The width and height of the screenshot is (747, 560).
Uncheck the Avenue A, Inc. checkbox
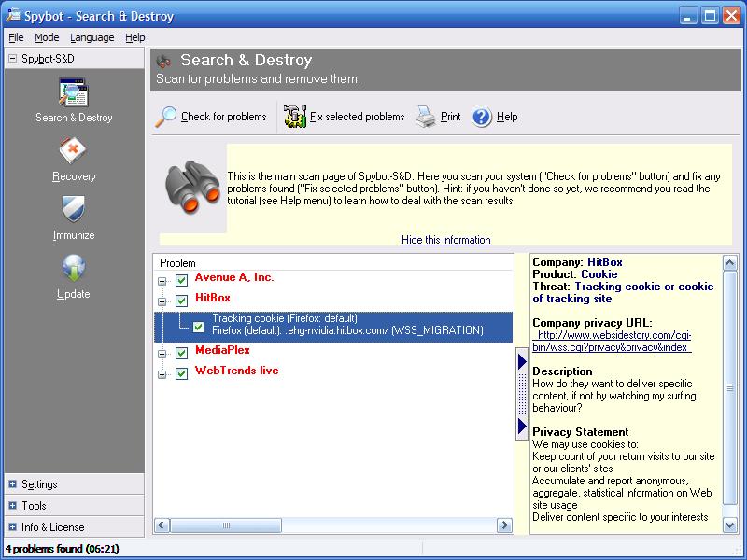pos(181,280)
